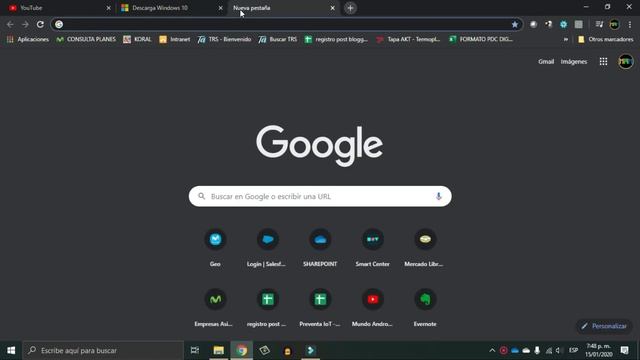The image size is (640, 360).
Task: Open Windows Start menu
Action: coord(11,350)
